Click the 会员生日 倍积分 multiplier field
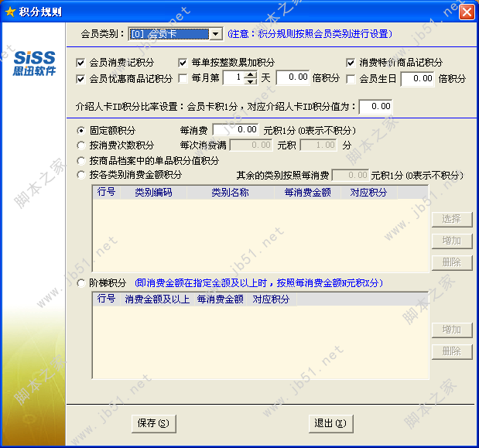 (417, 79)
